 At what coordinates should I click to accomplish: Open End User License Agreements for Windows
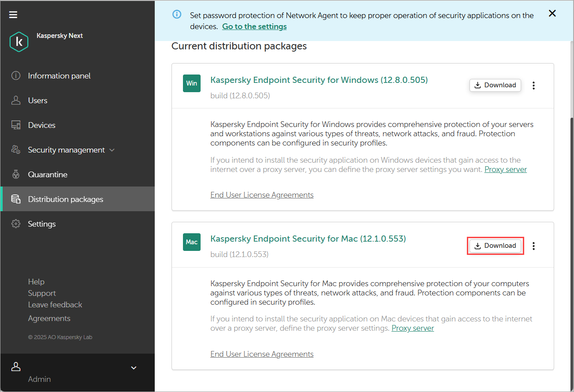pyautogui.click(x=262, y=194)
